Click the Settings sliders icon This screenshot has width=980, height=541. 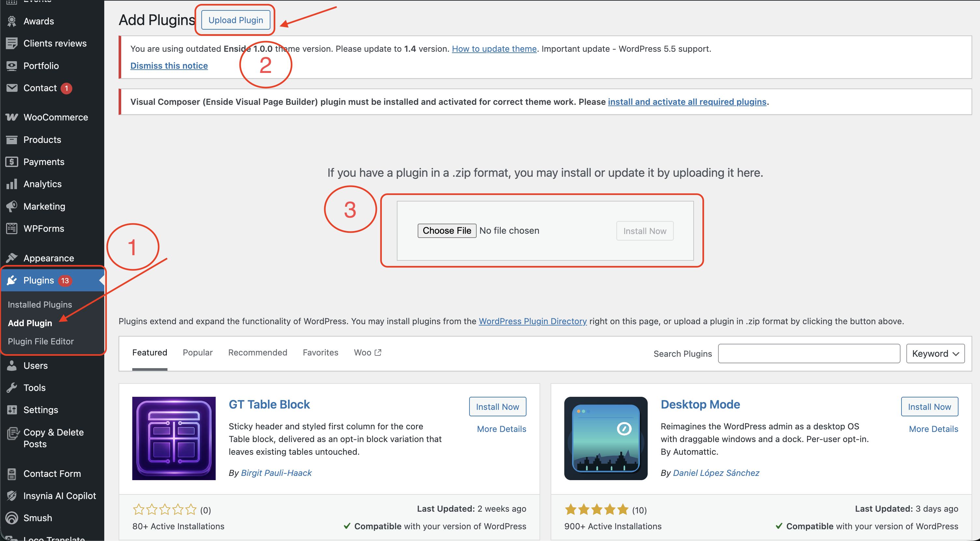12,410
